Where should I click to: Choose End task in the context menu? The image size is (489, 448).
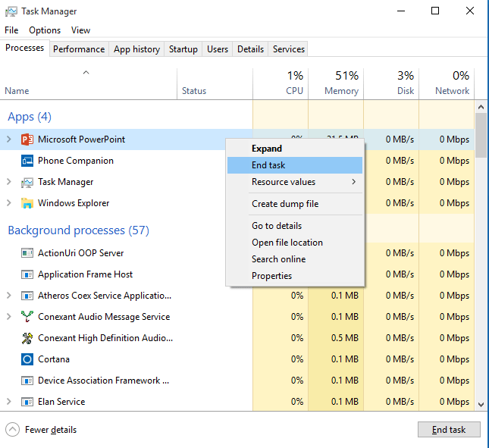click(295, 165)
